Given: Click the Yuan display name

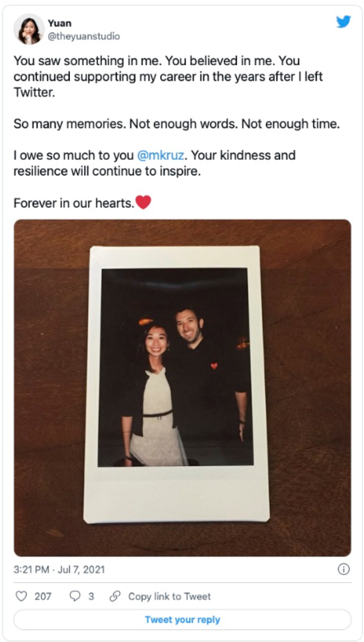Looking at the screenshot, I should [x=60, y=23].
